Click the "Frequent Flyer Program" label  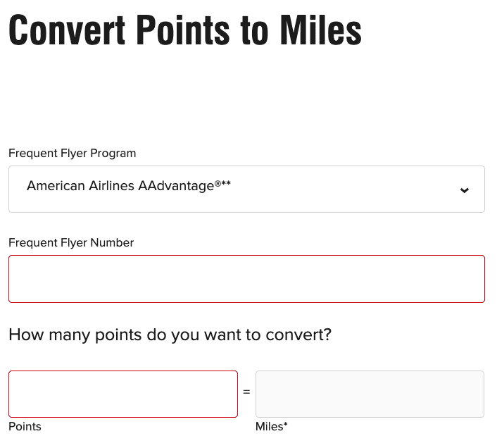pyautogui.click(x=73, y=153)
